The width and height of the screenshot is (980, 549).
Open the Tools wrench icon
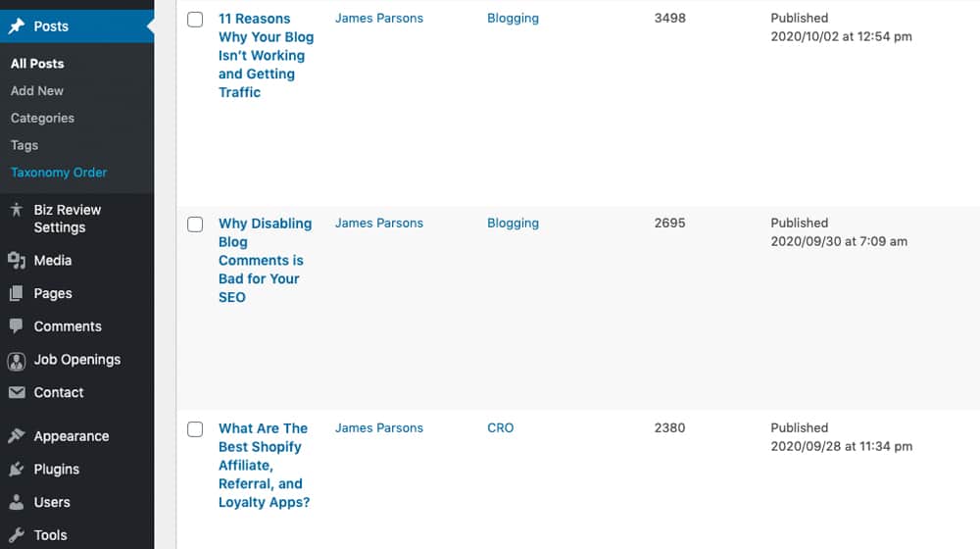pyautogui.click(x=17, y=535)
